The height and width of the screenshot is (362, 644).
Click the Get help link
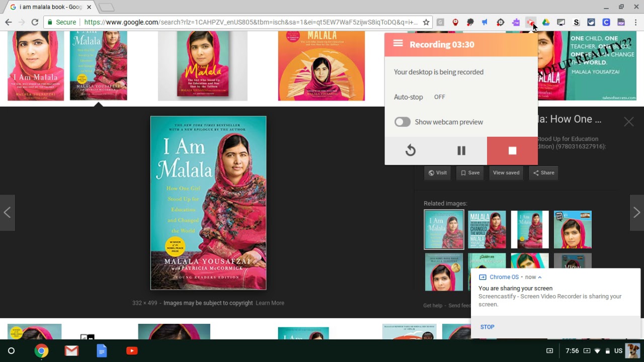433,305
